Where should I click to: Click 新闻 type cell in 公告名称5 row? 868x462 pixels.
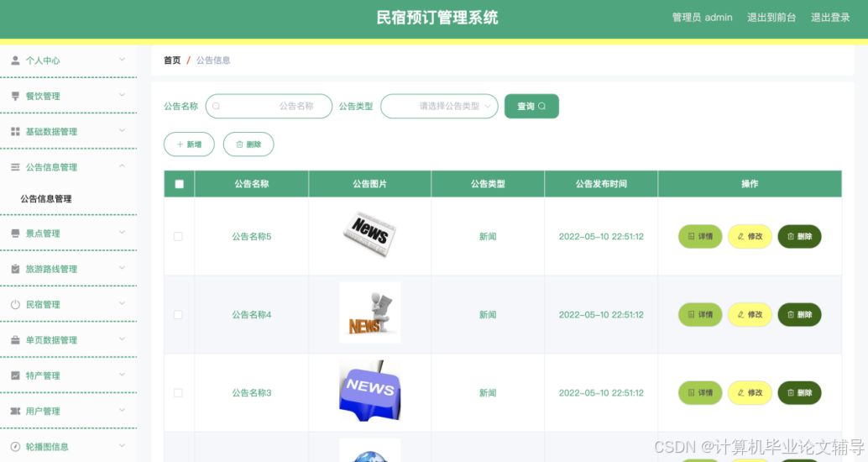[x=488, y=237]
